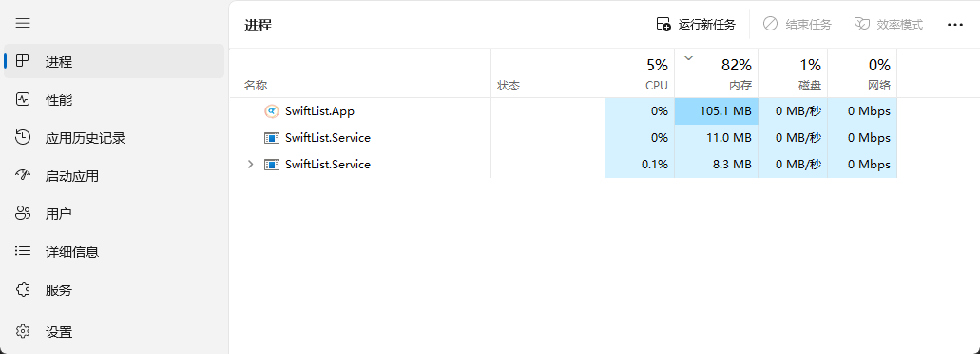Image resolution: width=980 pixels, height=354 pixels.
Task: Open the 服务 services puzzle icon
Action: 23,289
